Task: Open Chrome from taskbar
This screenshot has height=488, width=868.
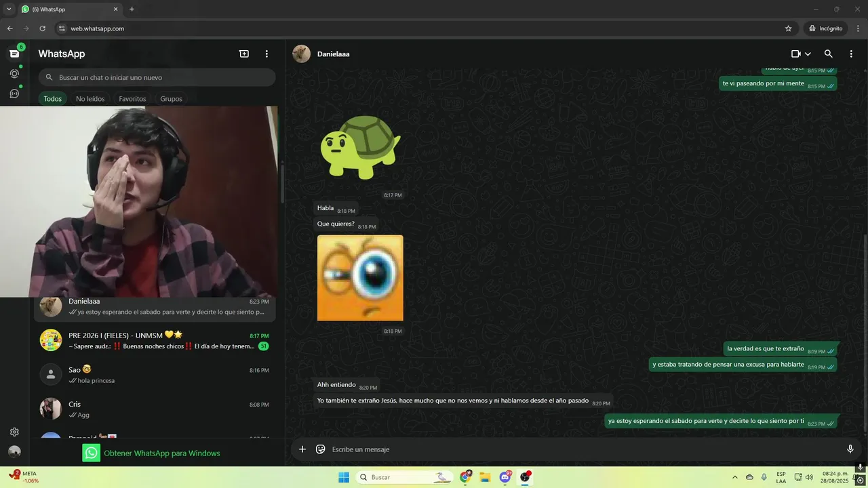Action: click(465, 477)
